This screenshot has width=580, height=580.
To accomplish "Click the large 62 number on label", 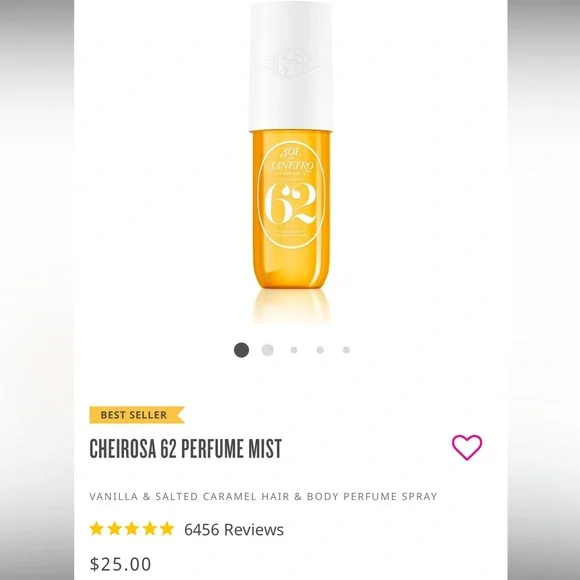I will [290, 204].
